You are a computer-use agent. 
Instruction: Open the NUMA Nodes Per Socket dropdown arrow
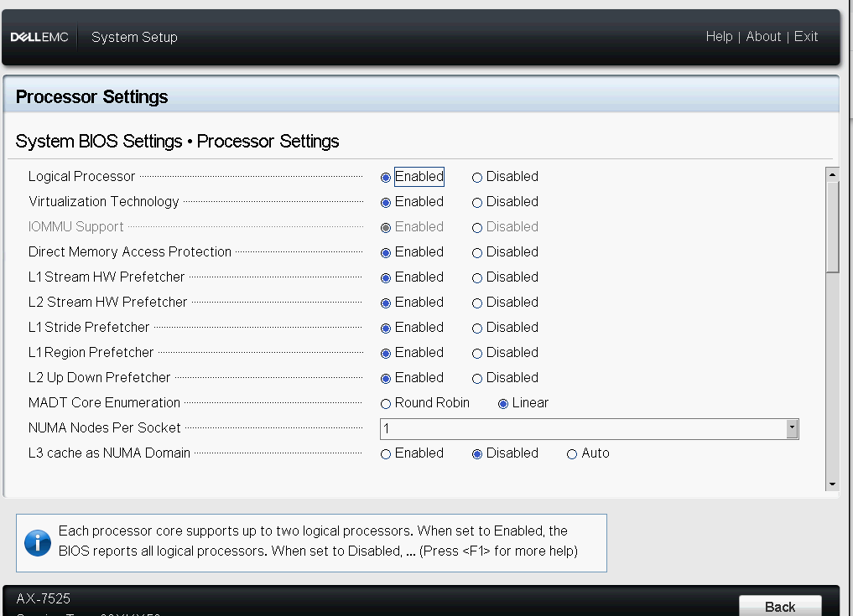pyautogui.click(x=792, y=429)
